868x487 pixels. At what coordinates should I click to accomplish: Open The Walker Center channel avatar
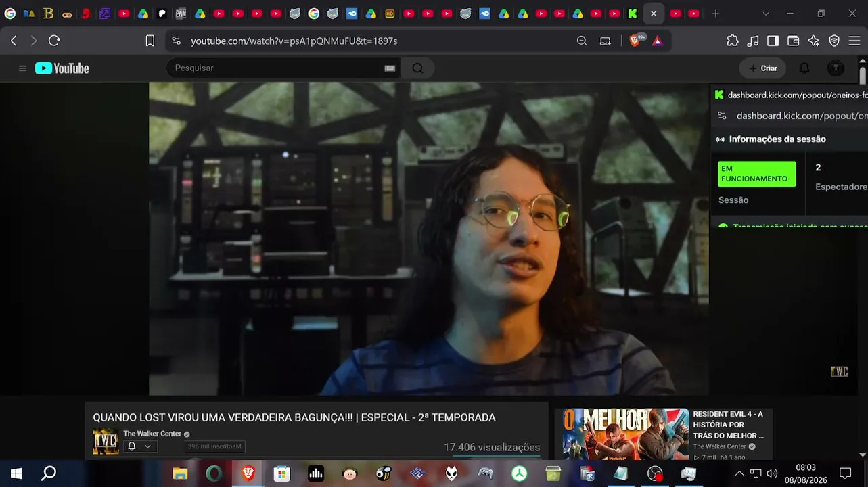106,441
